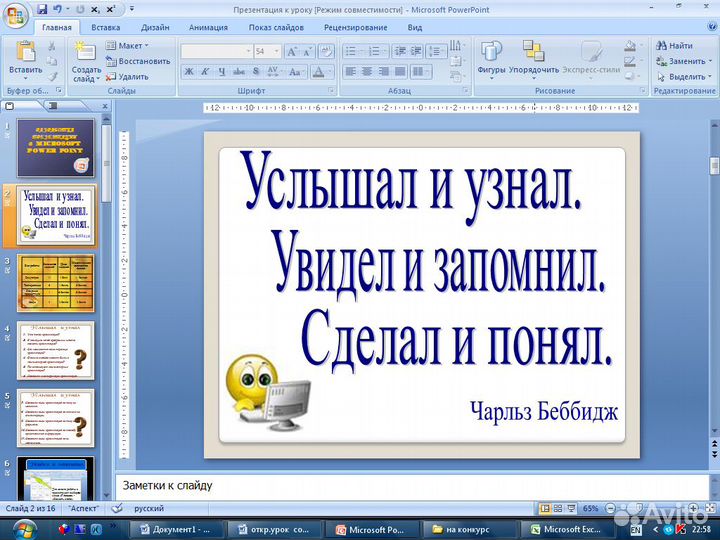This screenshot has width=720, height=540.
Task: Open the Office button menu
Action: tap(15, 16)
